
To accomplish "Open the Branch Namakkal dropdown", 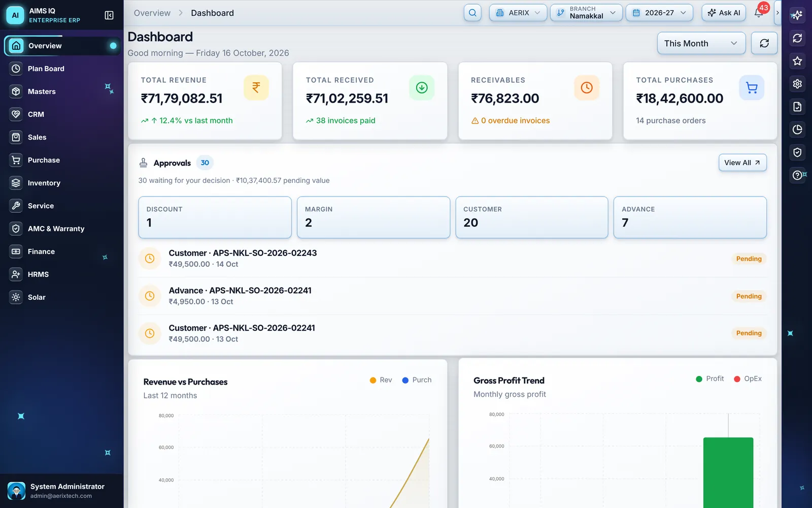I will (586, 13).
